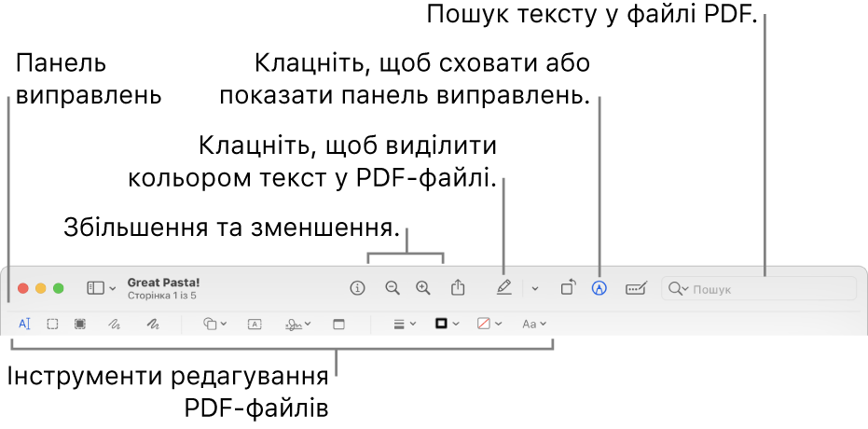The width and height of the screenshot is (868, 429).
Task: Open the Sidebar view menu
Action: [x=102, y=288]
